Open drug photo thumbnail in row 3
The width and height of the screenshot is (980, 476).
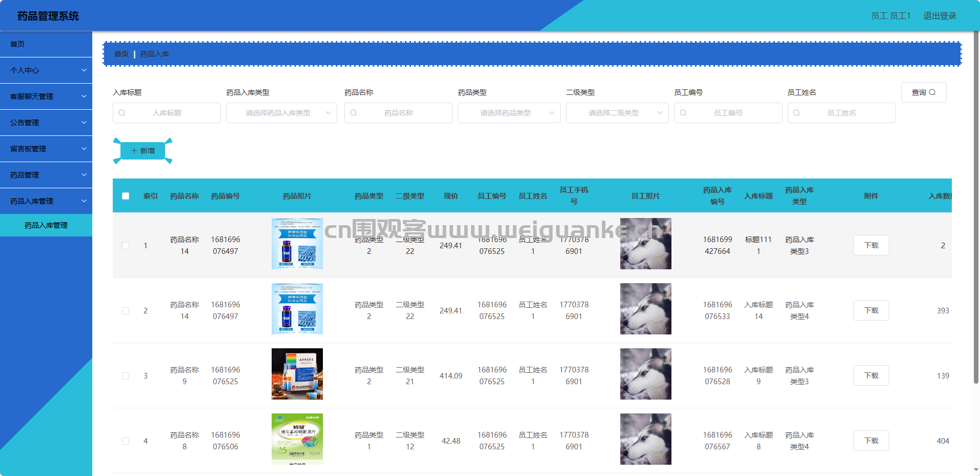pos(297,374)
